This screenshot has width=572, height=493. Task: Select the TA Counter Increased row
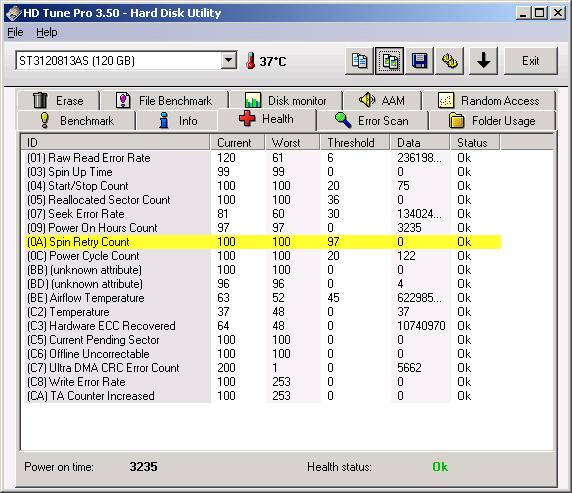[263, 396]
